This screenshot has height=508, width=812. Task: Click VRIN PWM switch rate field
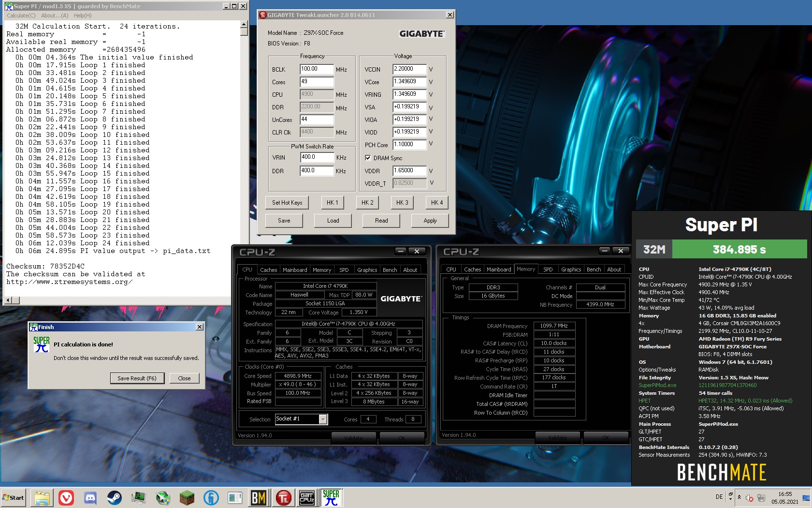(317, 157)
